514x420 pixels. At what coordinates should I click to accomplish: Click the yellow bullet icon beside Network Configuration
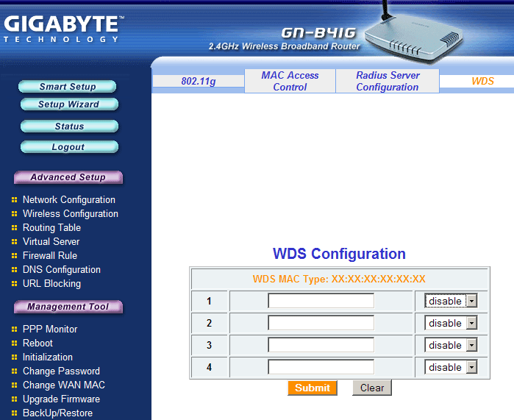coord(14,199)
